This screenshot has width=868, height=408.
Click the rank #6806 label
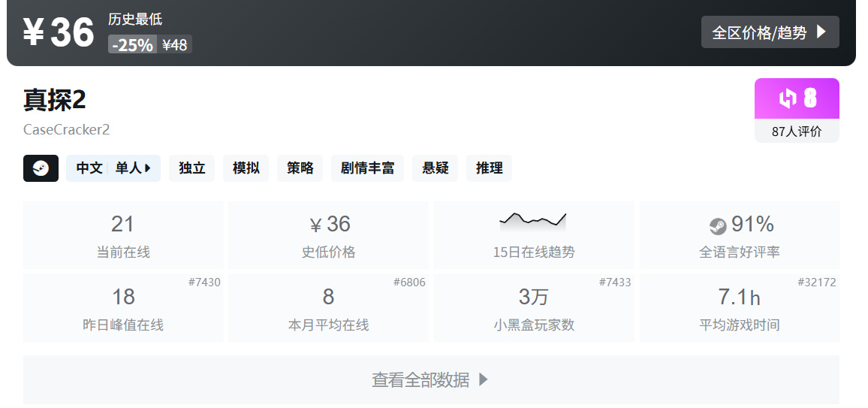410,283
